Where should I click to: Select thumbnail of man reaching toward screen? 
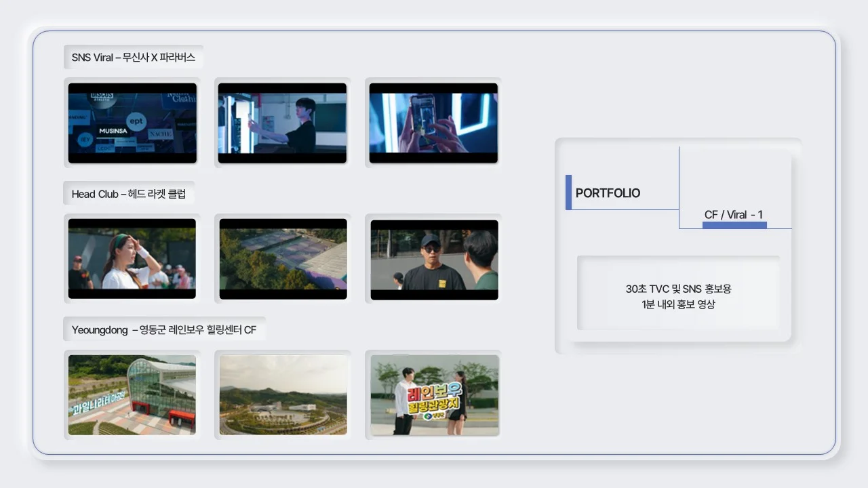(x=282, y=123)
